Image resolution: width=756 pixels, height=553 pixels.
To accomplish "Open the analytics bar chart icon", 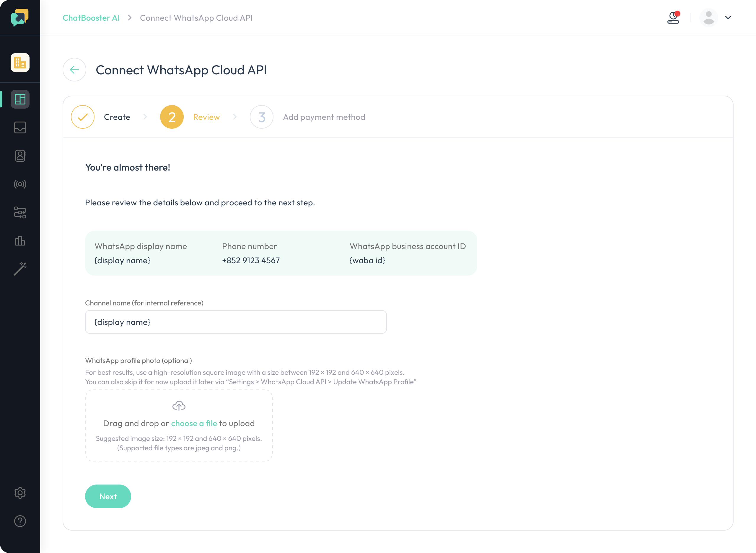I will (20, 241).
